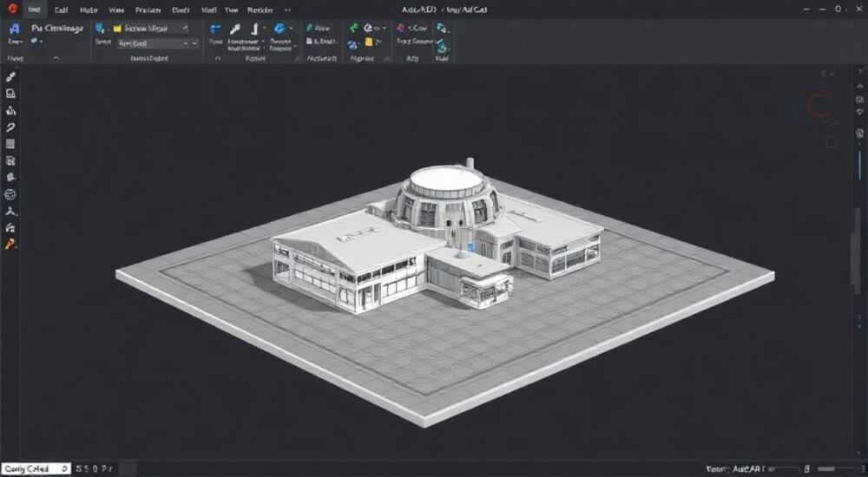Select the flame-shaped icon in left toolbar
Image resolution: width=868 pixels, height=477 pixels.
point(10,110)
